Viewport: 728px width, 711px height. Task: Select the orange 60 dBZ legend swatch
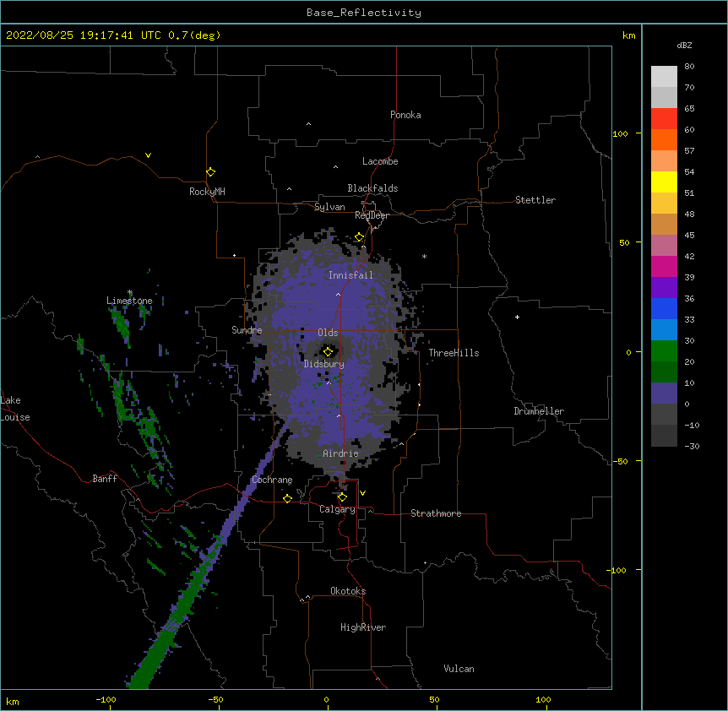tap(664, 139)
